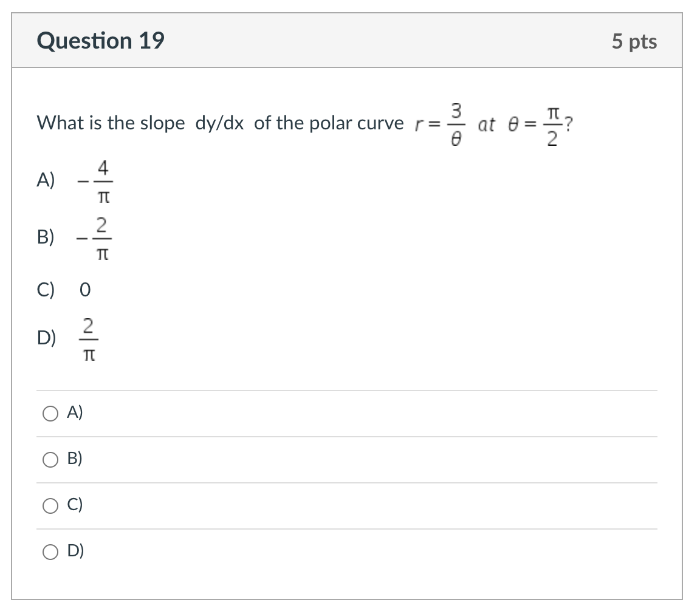
Task: Mark the radio button for answer D
Action: click(x=49, y=551)
